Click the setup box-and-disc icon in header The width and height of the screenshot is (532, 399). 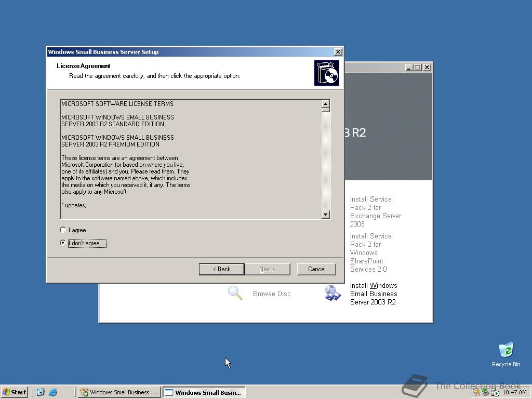point(326,73)
